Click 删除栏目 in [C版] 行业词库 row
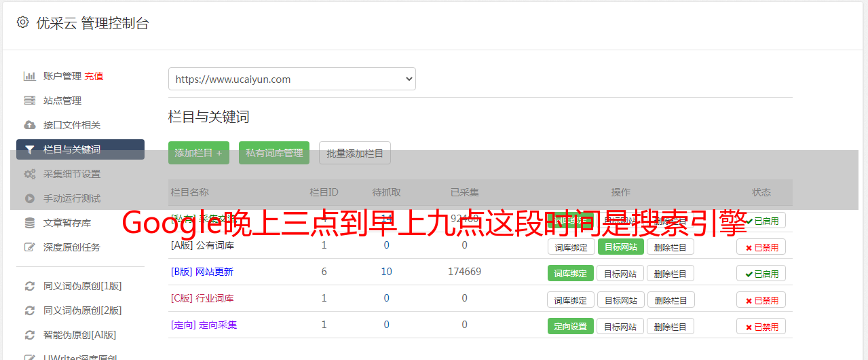The height and width of the screenshot is (360, 868). 671,300
